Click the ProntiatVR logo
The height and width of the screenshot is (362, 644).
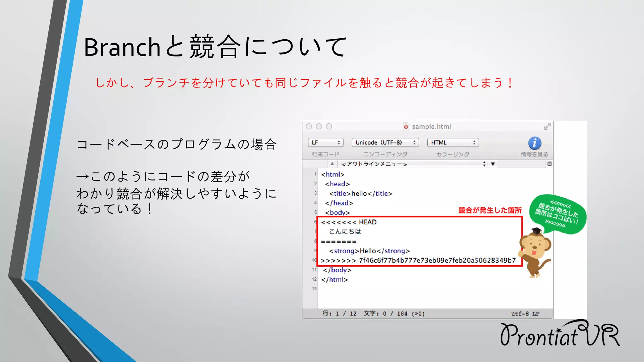pyautogui.click(x=560, y=334)
